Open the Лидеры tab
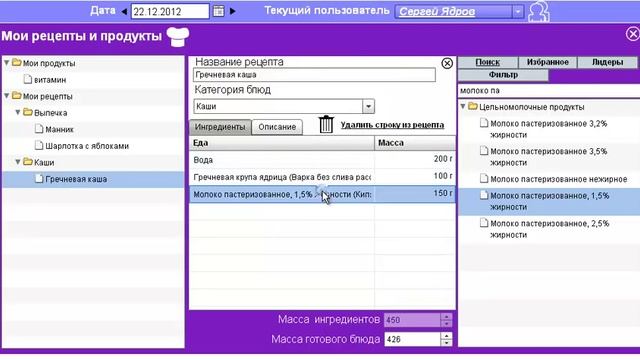Screen dimensions: 640x360 607,62
